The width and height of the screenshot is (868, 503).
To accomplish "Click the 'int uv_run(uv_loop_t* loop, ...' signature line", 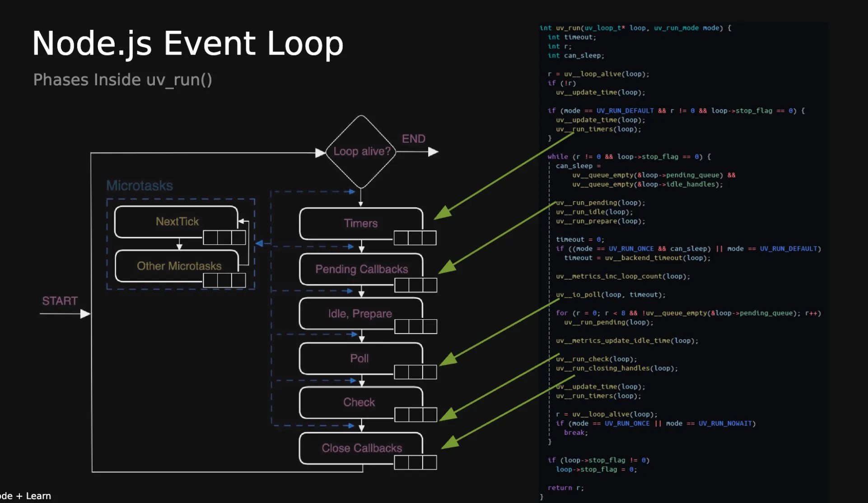I will click(x=635, y=28).
